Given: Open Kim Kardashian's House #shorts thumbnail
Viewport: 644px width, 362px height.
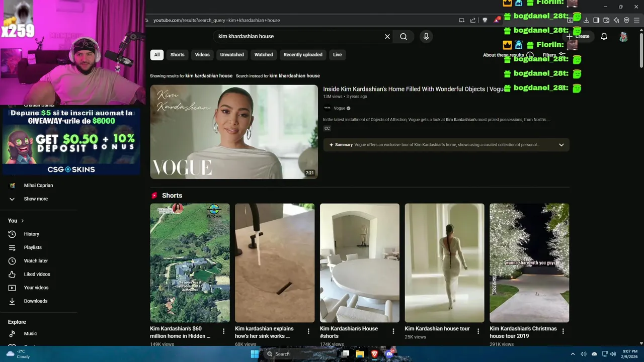Looking at the screenshot, I should (x=360, y=262).
